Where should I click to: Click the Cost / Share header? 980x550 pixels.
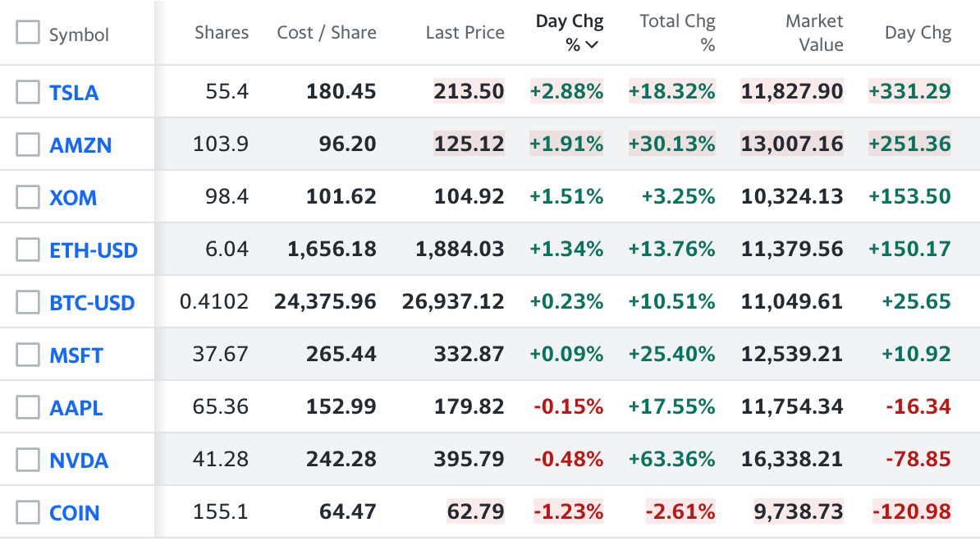click(327, 33)
